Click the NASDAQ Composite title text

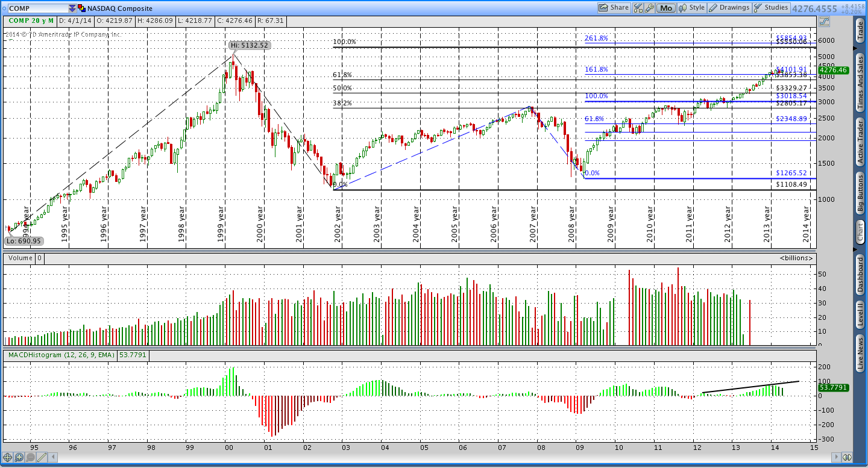coord(120,8)
